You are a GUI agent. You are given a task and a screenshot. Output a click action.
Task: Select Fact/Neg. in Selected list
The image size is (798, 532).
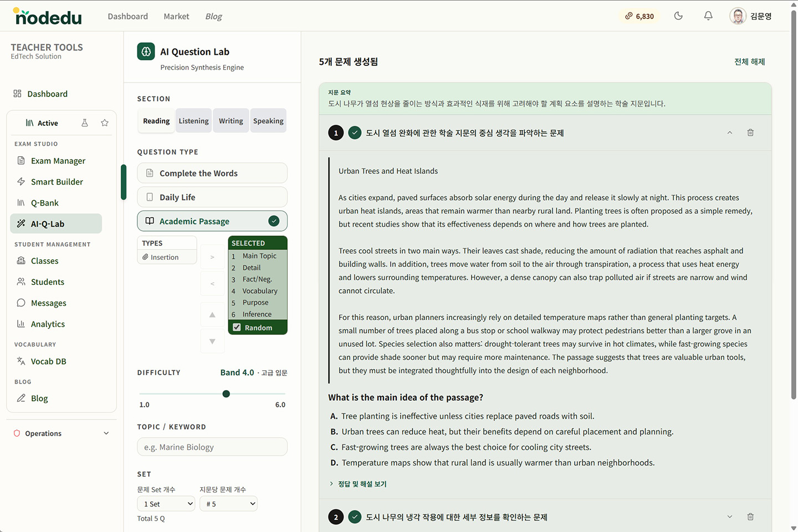tap(258, 279)
